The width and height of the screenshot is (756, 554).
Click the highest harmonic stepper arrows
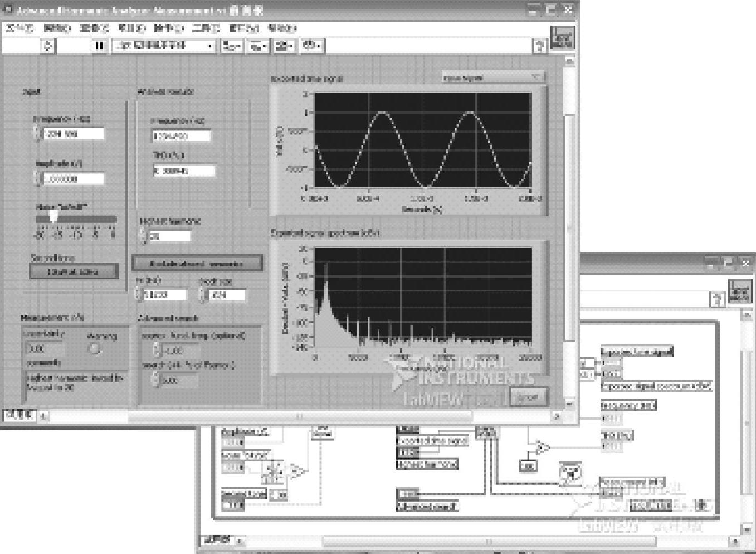point(143,236)
